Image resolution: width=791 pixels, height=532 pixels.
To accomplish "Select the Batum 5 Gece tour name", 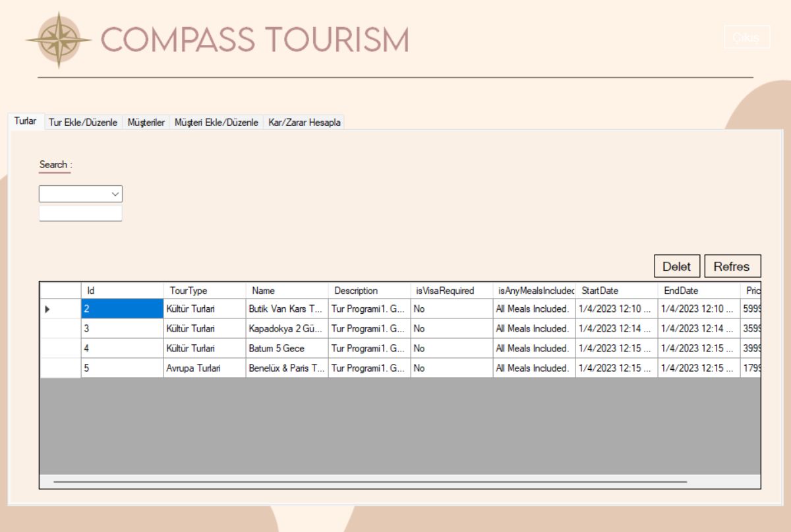I will tap(287, 348).
